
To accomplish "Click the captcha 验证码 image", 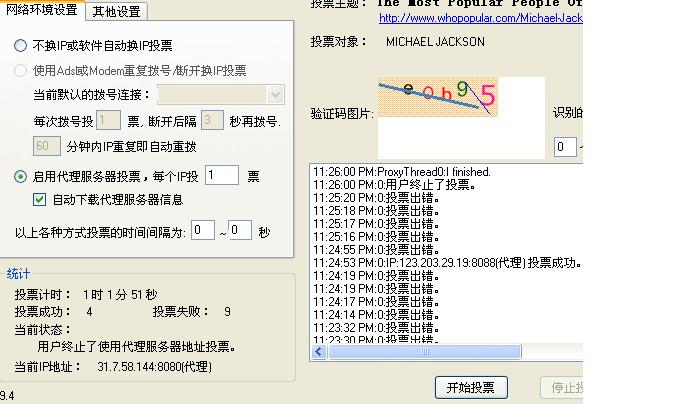I will [437, 98].
